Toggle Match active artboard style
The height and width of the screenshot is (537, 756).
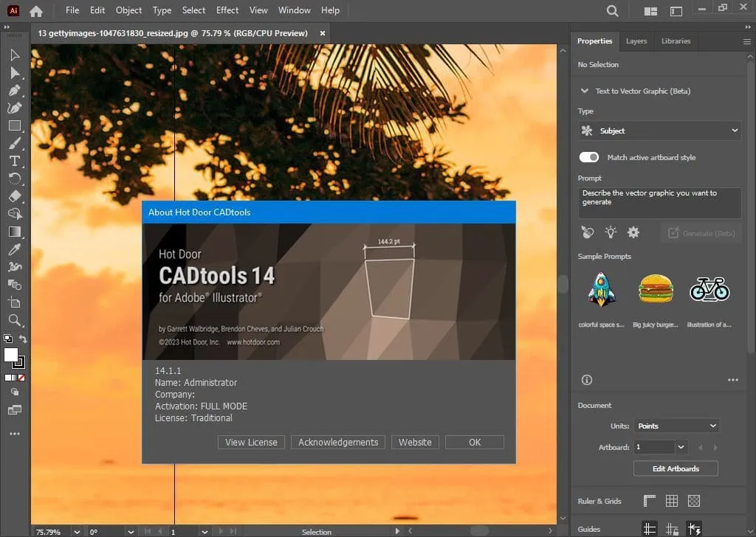tap(588, 157)
